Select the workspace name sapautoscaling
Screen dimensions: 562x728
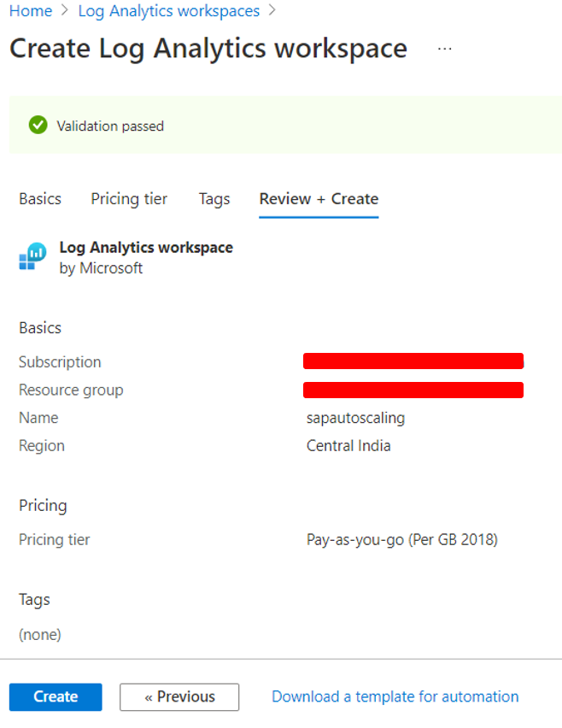click(355, 418)
